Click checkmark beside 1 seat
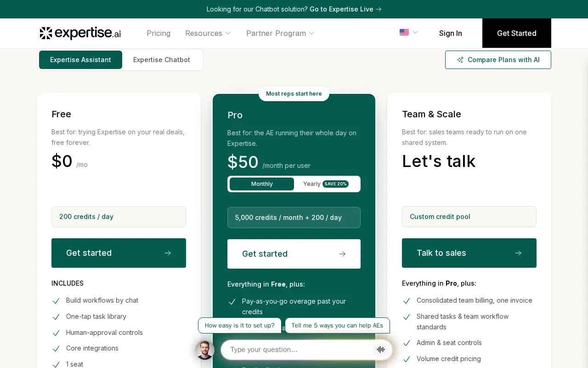The image size is (588, 368). [x=56, y=365]
